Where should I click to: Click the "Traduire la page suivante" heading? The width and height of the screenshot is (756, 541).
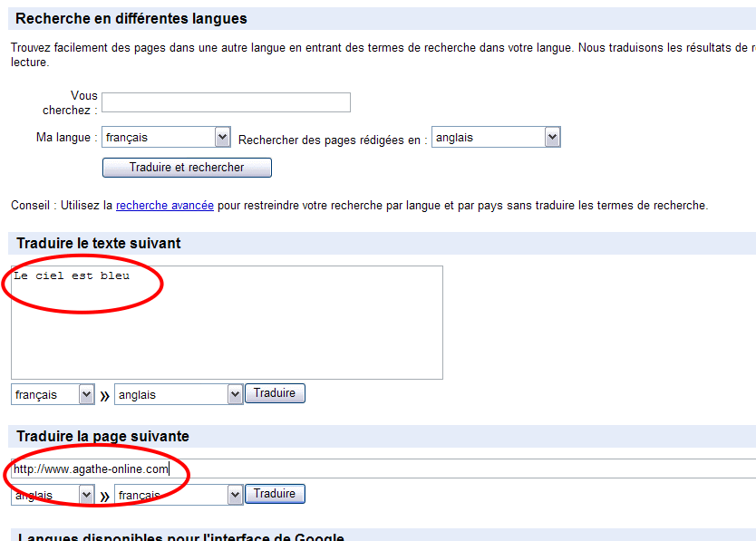[x=102, y=437]
